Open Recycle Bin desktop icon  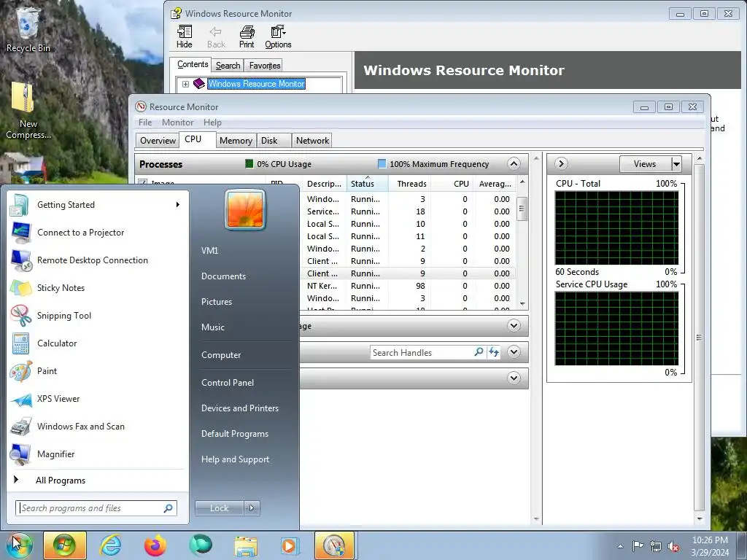(x=28, y=29)
